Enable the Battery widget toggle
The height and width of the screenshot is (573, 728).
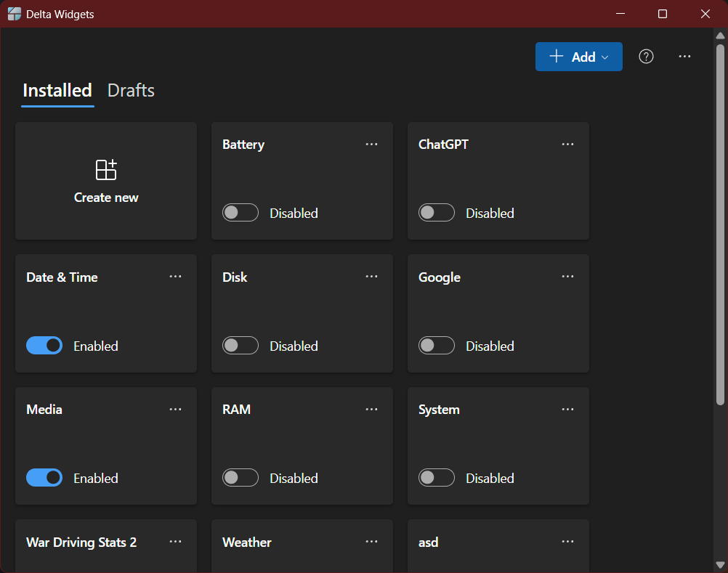[240, 213]
